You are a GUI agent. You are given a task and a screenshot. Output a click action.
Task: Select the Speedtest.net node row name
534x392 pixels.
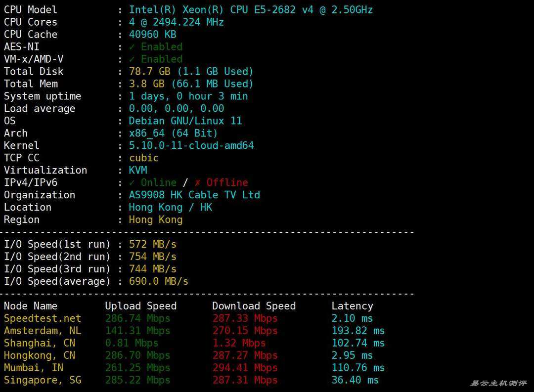click(x=43, y=318)
